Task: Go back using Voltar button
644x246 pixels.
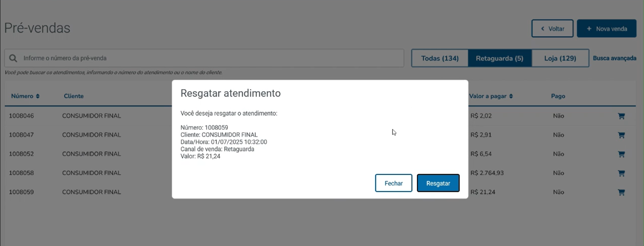Action: 552,28
